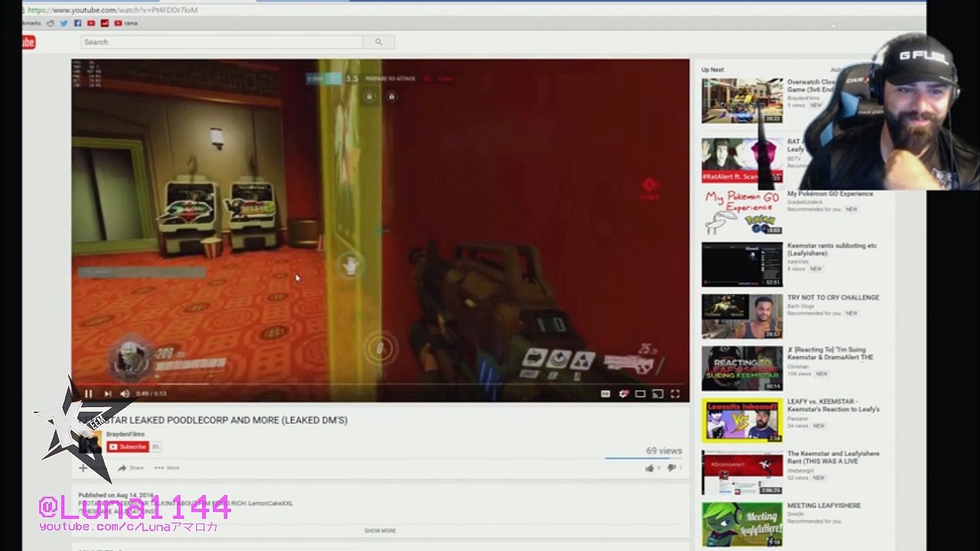The width and height of the screenshot is (980, 551).
Task: Open the 'Reacting to Leafyishere' thumbnail
Action: tap(742, 369)
